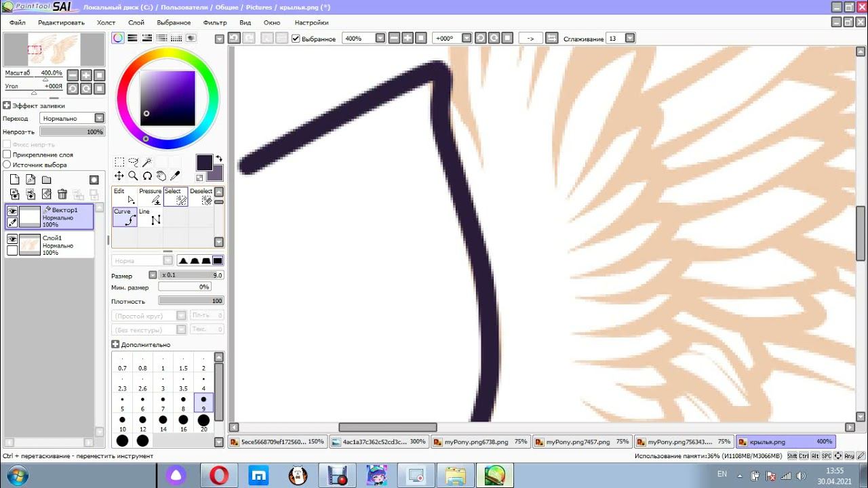Select the Line vector tool

coord(150,216)
